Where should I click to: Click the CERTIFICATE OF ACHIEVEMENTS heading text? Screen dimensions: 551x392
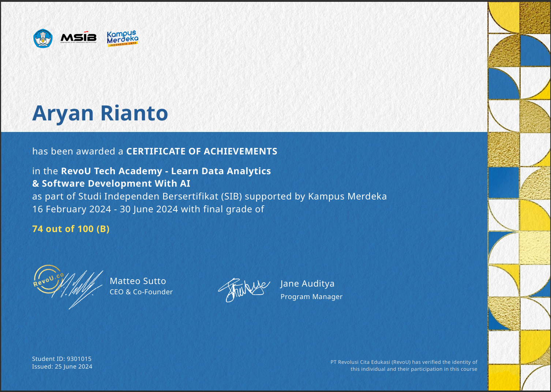tap(202, 151)
